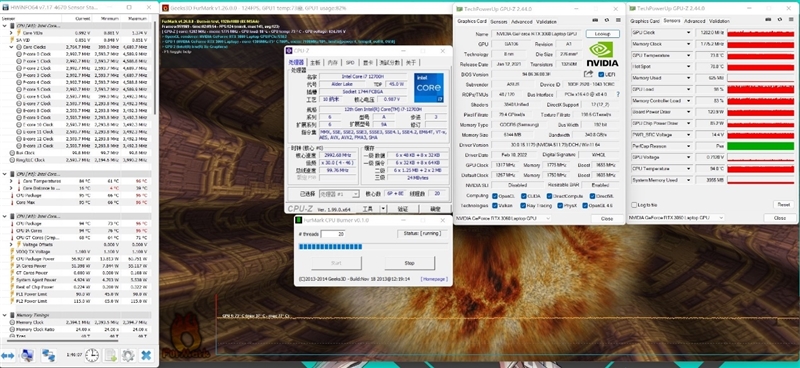This screenshot has height=368, width=800.
Task: Click threads input field in CPU Burner
Action: (x=333, y=234)
